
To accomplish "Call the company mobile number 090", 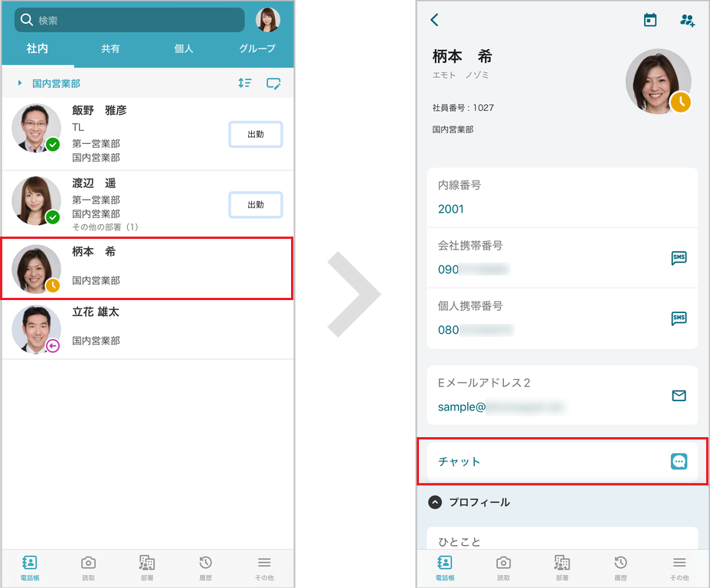I will [473, 269].
